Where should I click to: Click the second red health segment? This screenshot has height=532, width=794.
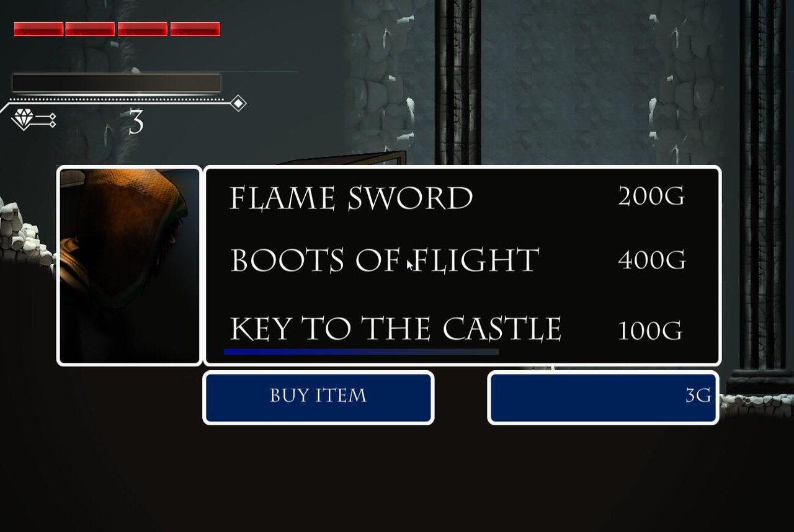click(90, 29)
